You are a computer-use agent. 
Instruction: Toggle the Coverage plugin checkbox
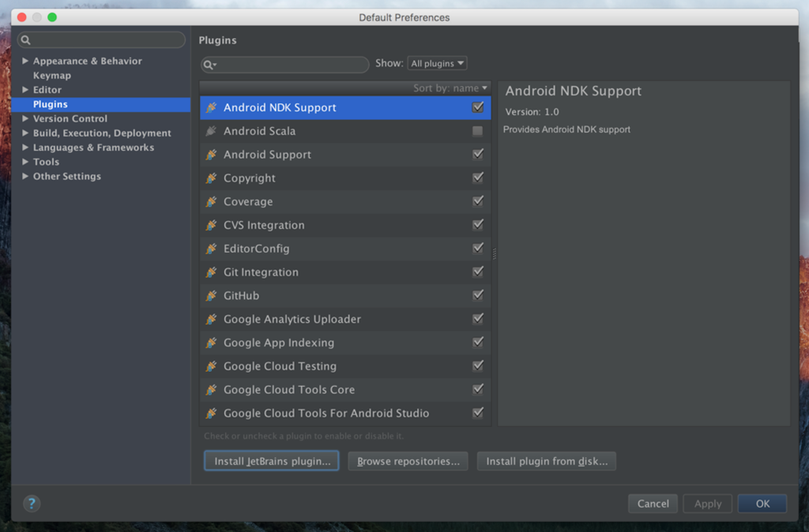[478, 201]
